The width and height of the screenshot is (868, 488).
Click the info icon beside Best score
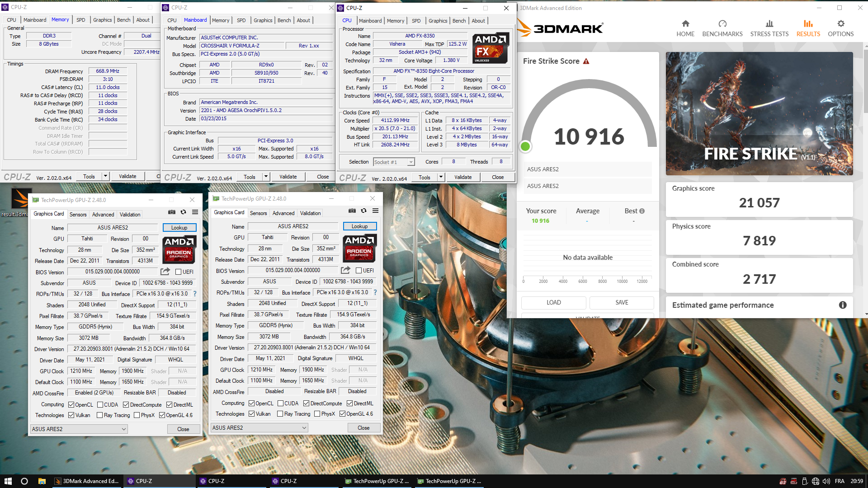tap(642, 211)
